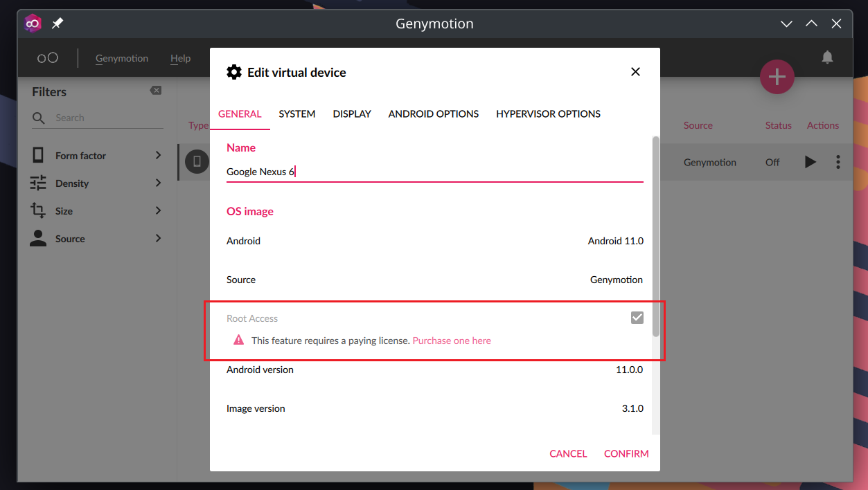The height and width of the screenshot is (490, 868).
Task: Open the Help menu
Action: click(180, 58)
